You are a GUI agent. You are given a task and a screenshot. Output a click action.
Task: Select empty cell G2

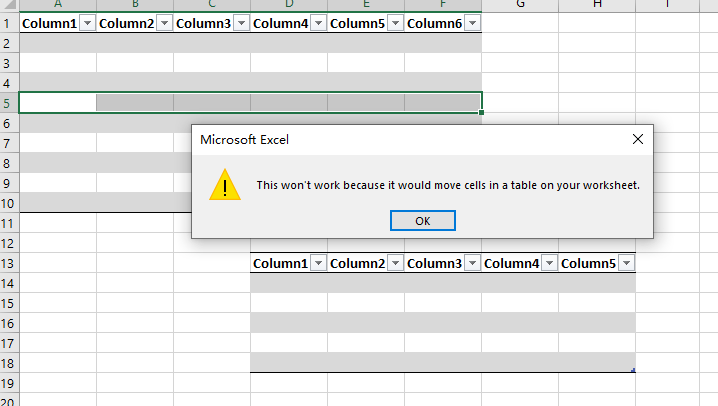(x=521, y=43)
